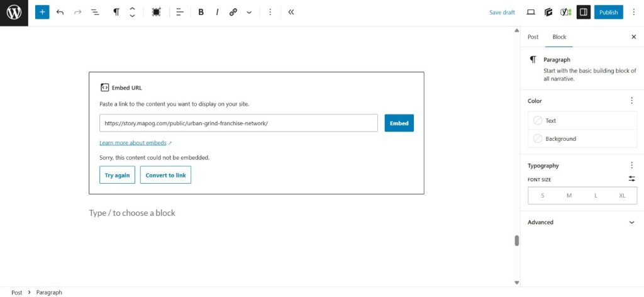Focus the embed URL input field
The height and width of the screenshot is (297, 644).
pyautogui.click(x=238, y=123)
